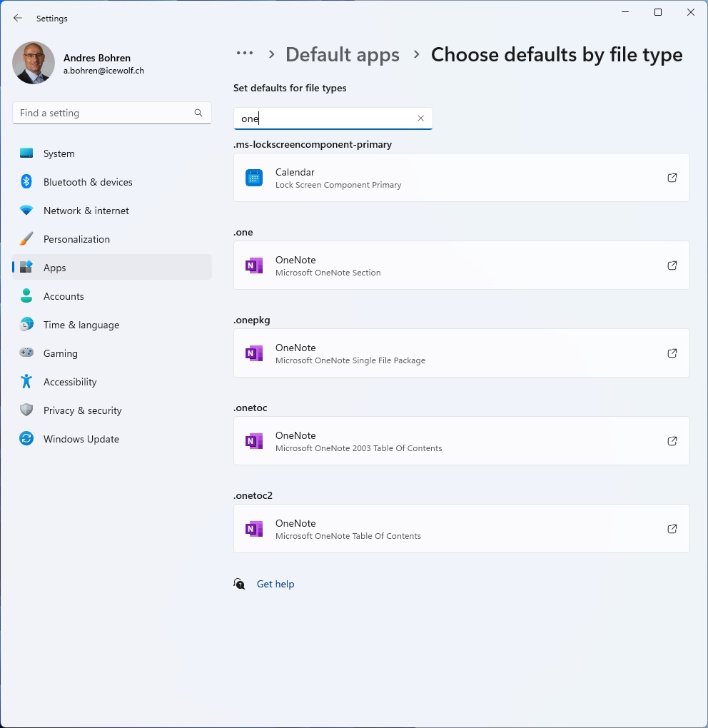The image size is (708, 728).
Task: Open Accessibility settings
Action: 112,382
